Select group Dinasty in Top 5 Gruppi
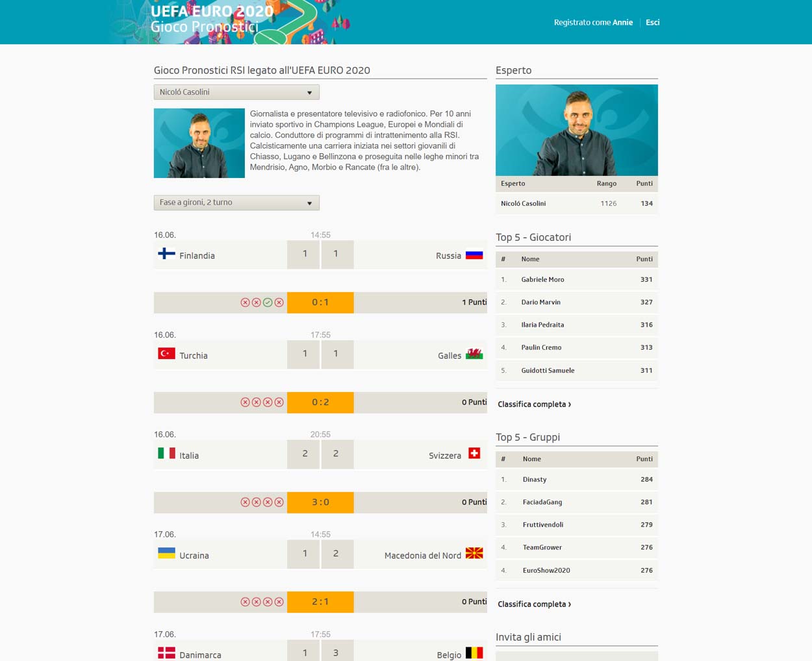The height and width of the screenshot is (661, 812). (535, 479)
